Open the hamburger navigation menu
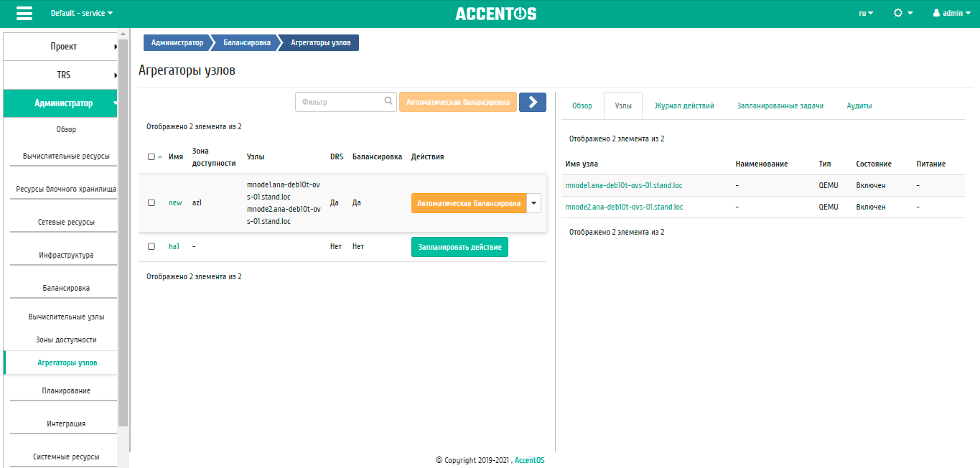Image resolution: width=980 pixels, height=468 pixels. coord(24,14)
